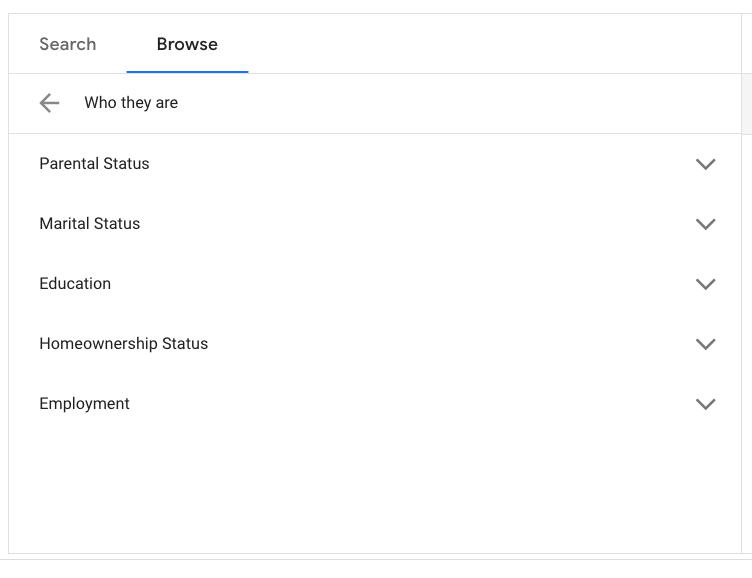Click the blank header space right of Browse
Image resolution: width=752 pixels, height=578 pixels.
coord(494,44)
